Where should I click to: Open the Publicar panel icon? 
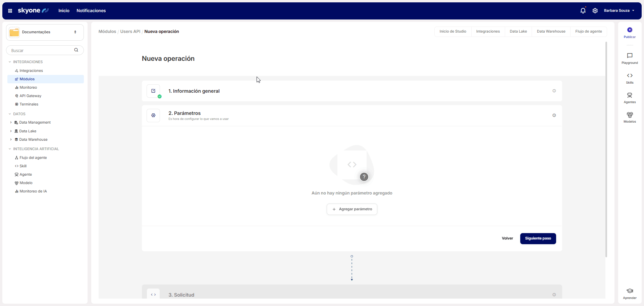tap(630, 30)
